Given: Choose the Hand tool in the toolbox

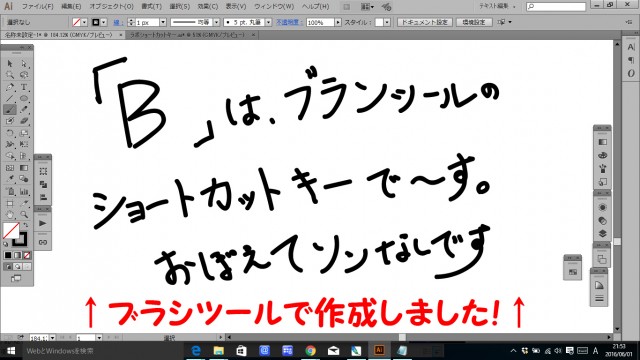Looking at the screenshot, I should click(10, 214).
